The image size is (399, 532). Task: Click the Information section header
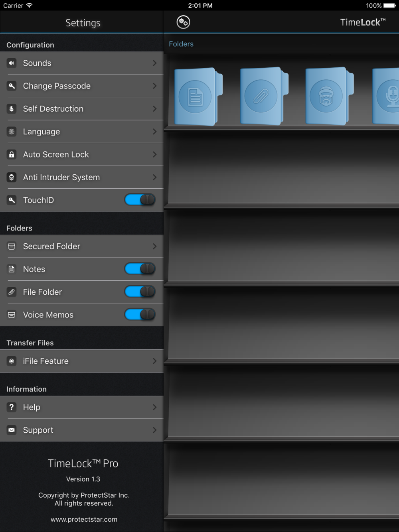tap(26, 389)
